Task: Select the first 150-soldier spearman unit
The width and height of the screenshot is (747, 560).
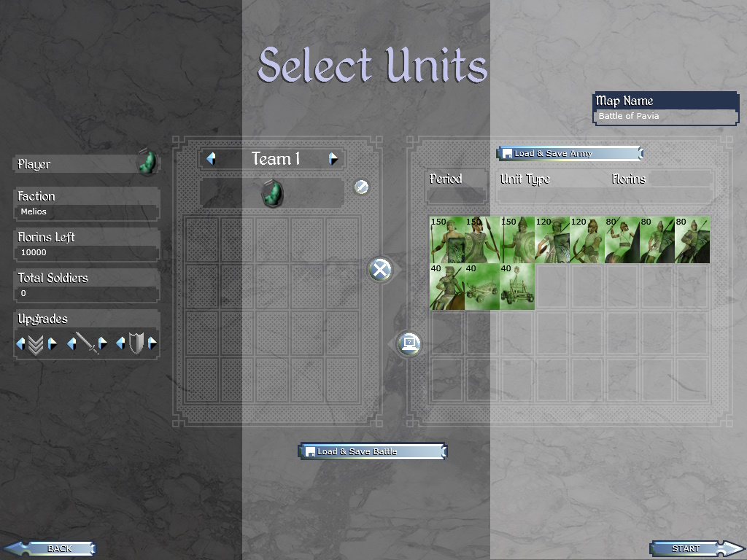Action: [447, 240]
